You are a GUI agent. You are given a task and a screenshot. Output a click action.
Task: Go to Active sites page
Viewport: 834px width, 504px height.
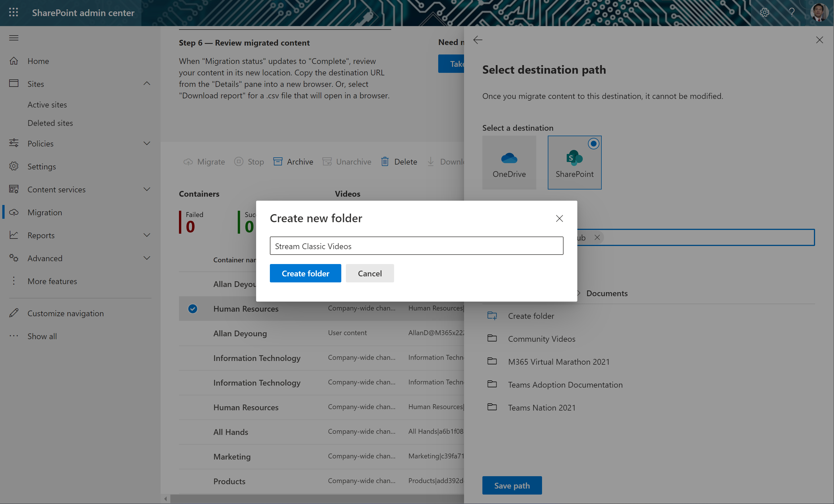pos(47,105)
